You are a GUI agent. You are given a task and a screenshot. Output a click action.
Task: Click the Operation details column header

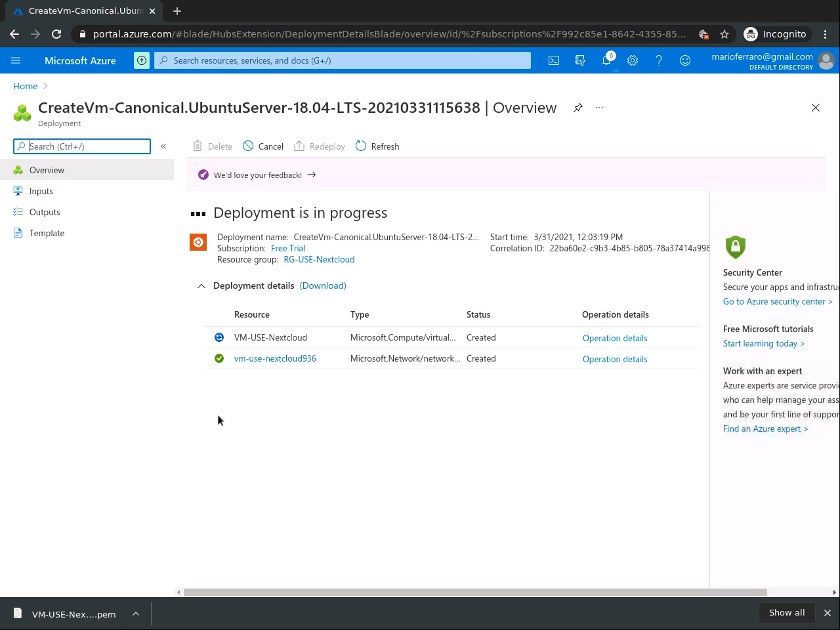pos(616,315)
